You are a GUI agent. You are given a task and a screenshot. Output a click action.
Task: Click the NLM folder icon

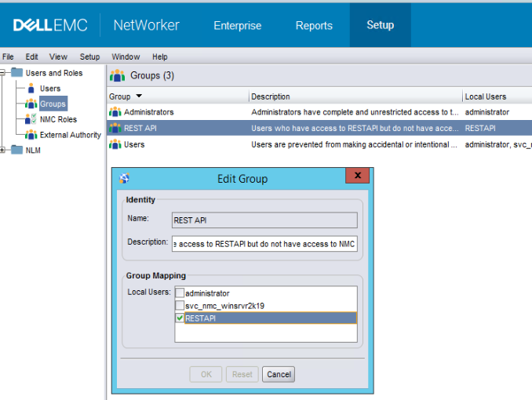tap(16, 150)
